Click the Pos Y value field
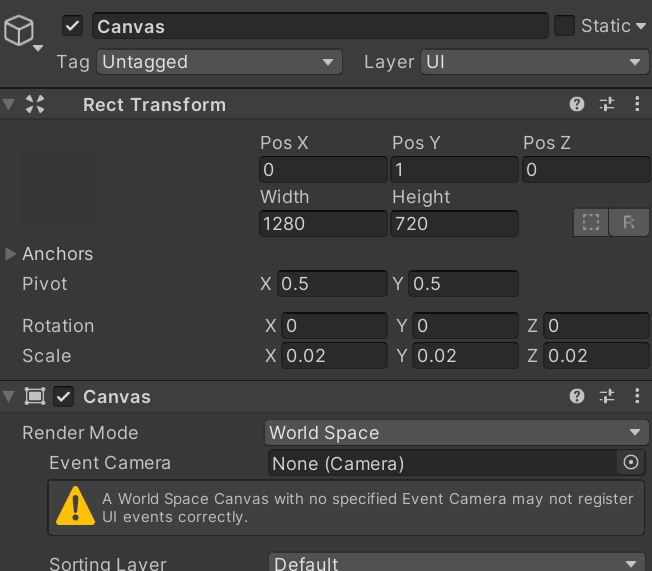This screenshot has width=652, height=571. pos(454,170)
